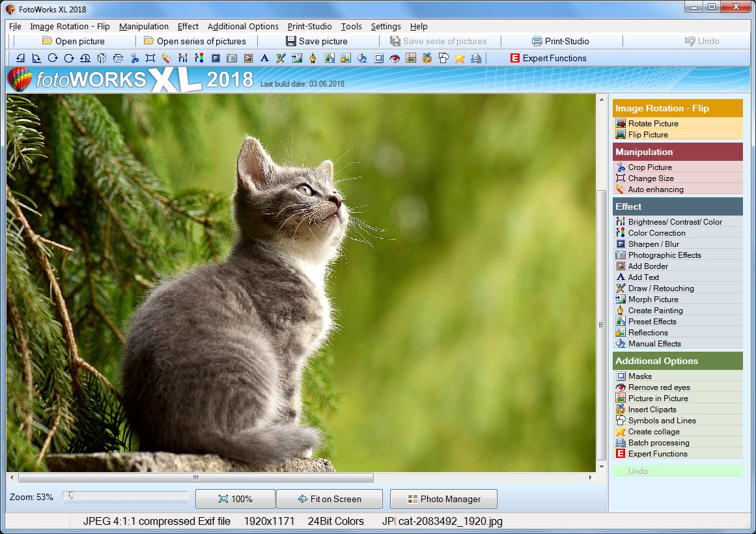Open Expert Functions from the top toolbar
This screenshot has width=756, height=534.
548,59
